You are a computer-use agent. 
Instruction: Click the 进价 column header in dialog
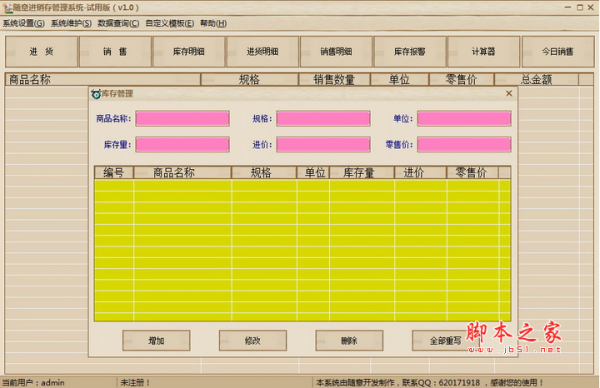pyautogui.click(x=421, y=173)
